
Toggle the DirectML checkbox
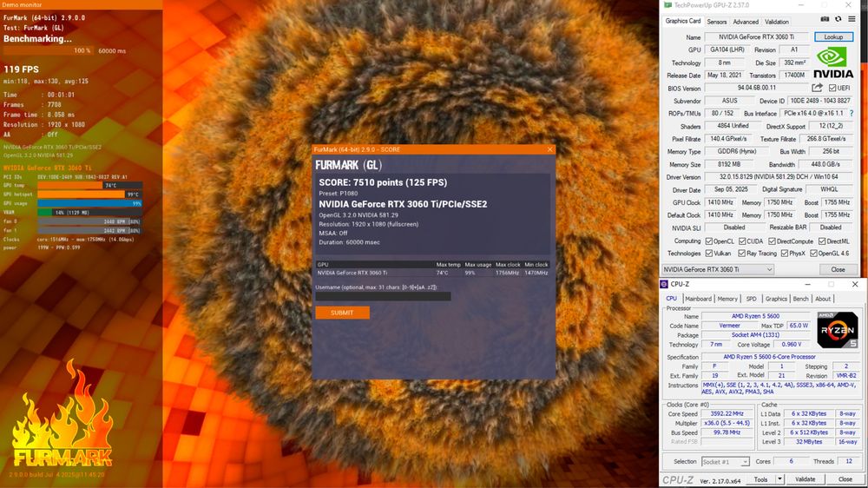[x=822, y=241]
